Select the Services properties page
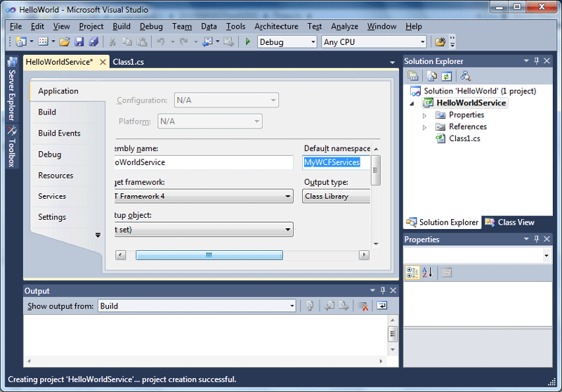The width and height of the screenshot is (562, 392). (x=52, y=196)
